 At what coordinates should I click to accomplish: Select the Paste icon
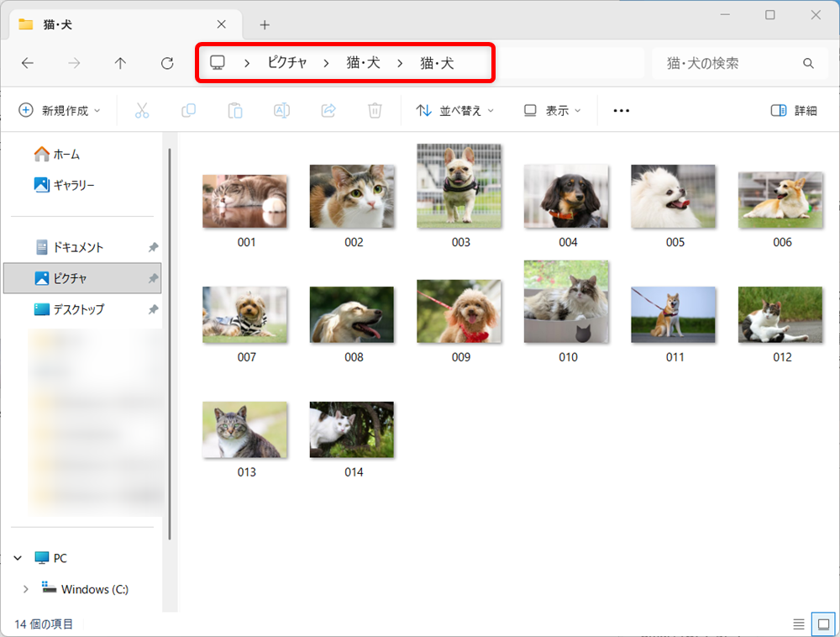(234, 110)
